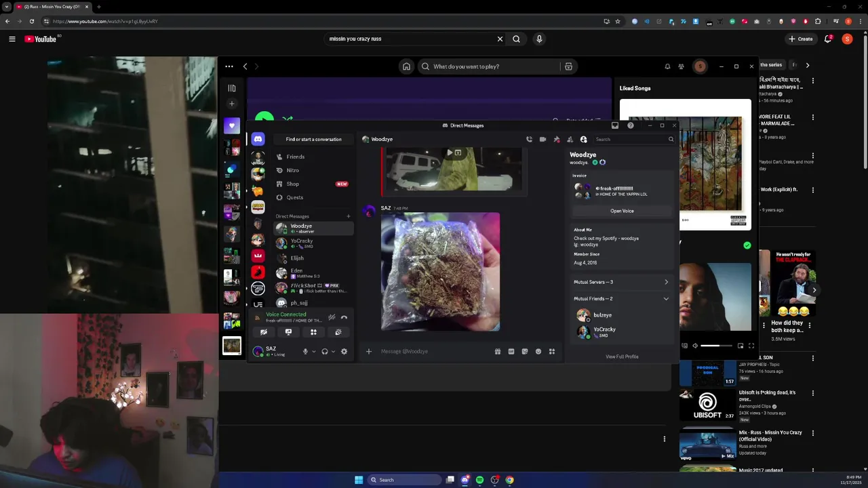Image resolution: width=868 pixels, height=488 pixels.
Task: Select Liked Songs heart in Spotify sidebar
Action: [x=232, y=125]
